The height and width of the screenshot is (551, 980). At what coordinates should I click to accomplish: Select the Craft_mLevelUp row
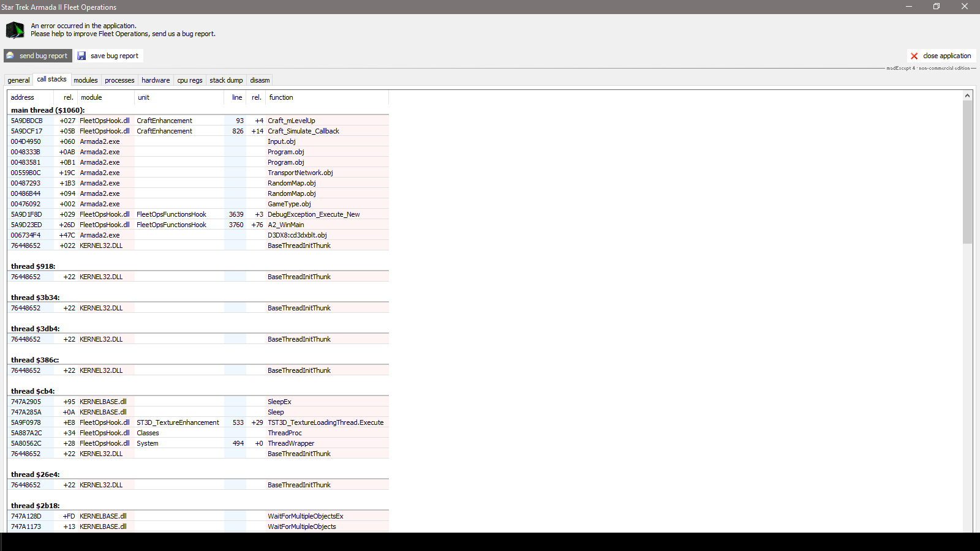(x=198, y=121)
